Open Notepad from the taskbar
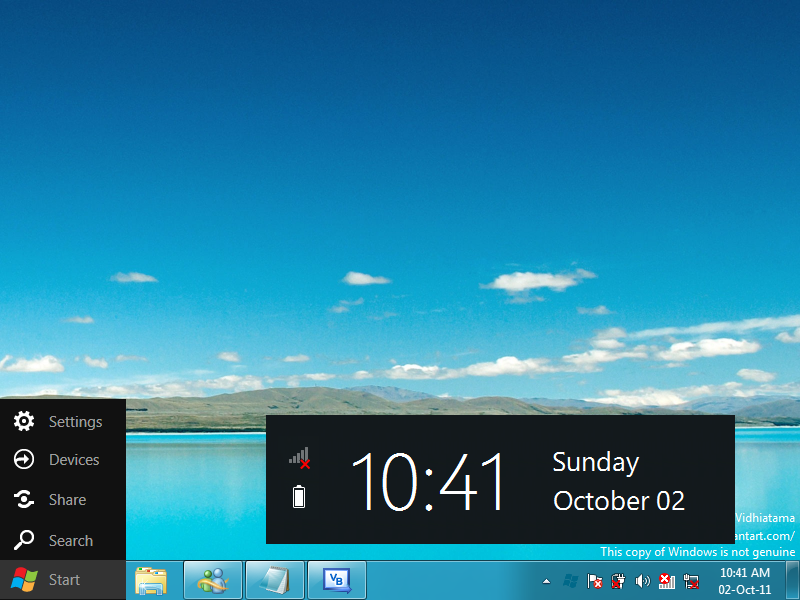800x600 pixels. (x=276, y=580)
